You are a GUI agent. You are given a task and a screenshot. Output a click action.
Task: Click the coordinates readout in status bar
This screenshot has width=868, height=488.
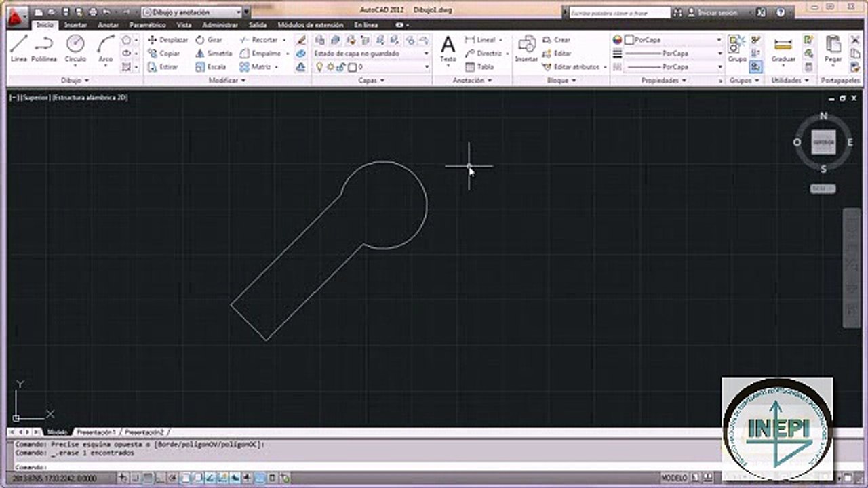coord(54,479)
